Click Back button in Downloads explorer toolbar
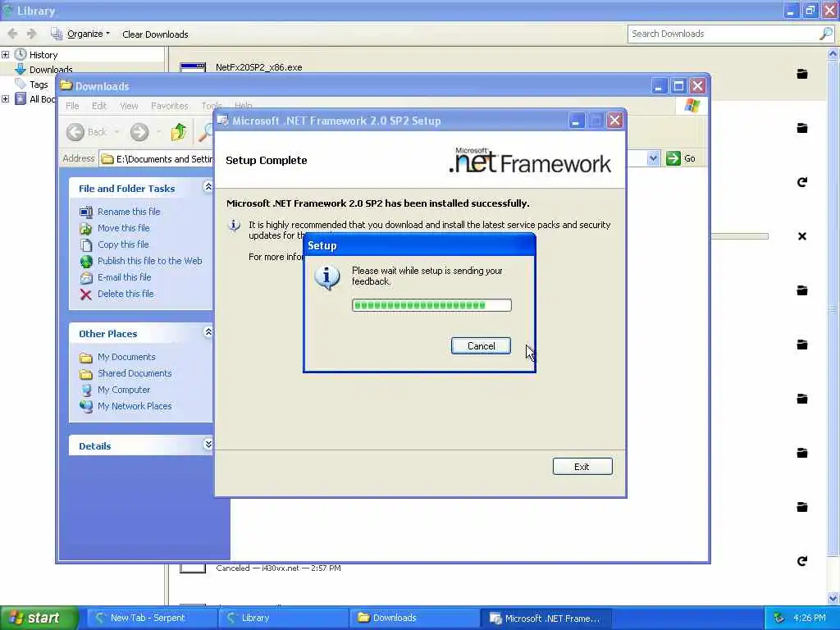 [x=87, y=132]
